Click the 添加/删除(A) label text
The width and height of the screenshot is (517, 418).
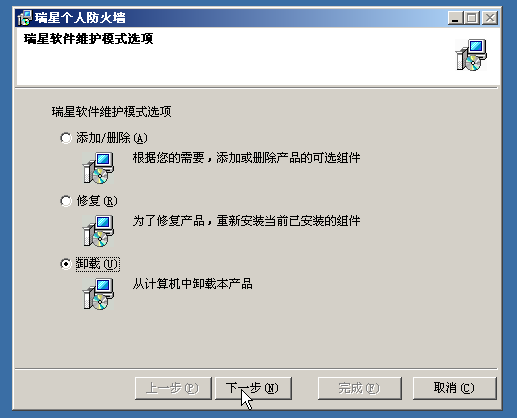(112, 138)
